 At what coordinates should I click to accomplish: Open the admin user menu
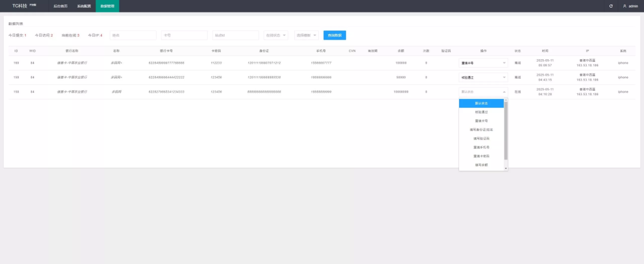pos(630,6)
